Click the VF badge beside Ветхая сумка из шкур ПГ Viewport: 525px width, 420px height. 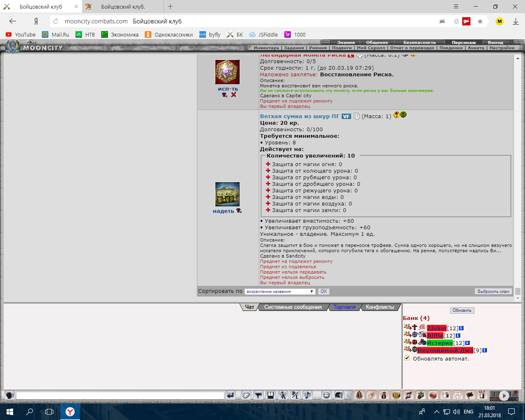347,116
